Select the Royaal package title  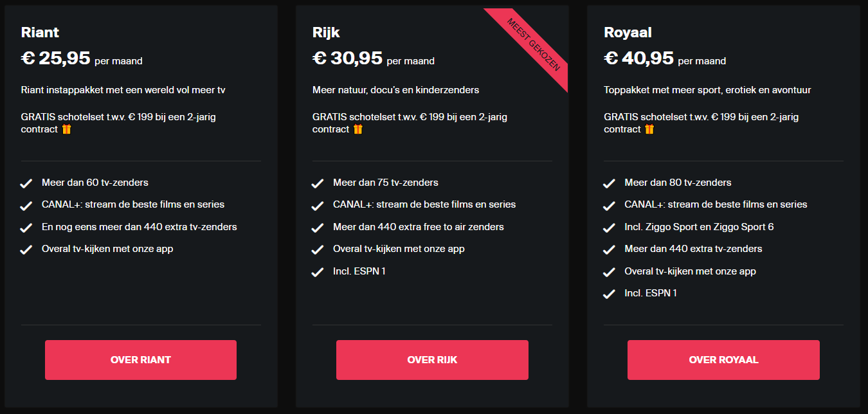click(628, 32)
